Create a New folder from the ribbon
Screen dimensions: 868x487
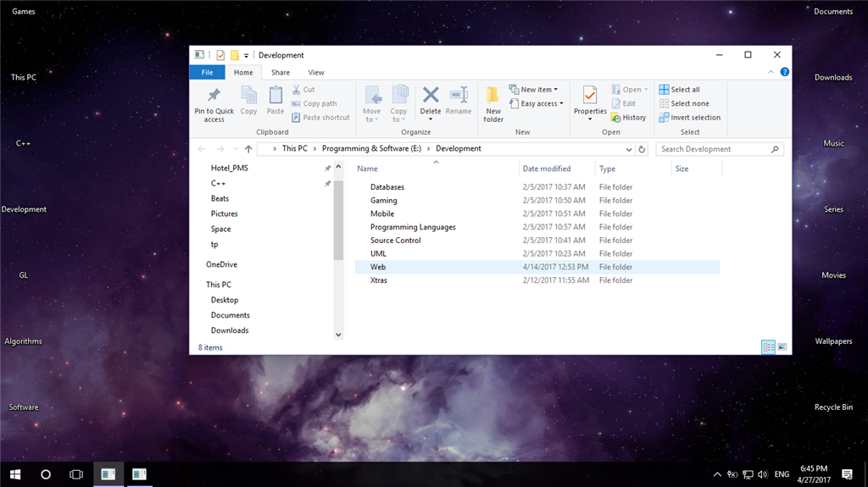492,104
